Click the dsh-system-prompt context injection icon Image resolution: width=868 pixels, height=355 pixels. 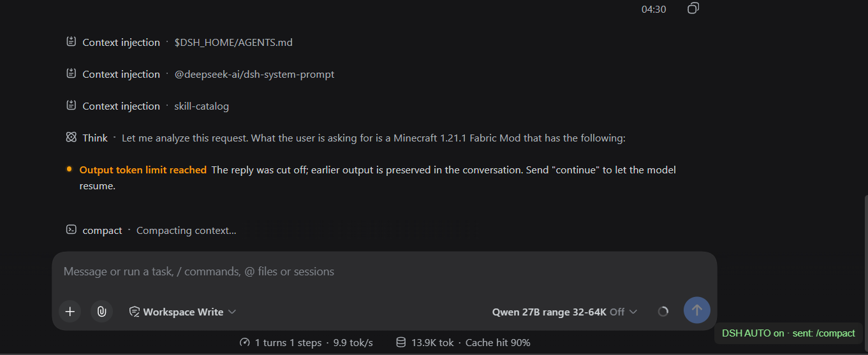pos(71,73)
